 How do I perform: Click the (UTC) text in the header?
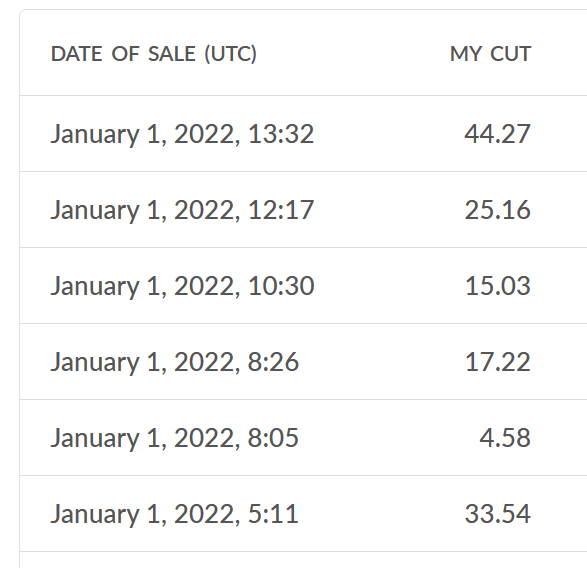click(231, 54)
